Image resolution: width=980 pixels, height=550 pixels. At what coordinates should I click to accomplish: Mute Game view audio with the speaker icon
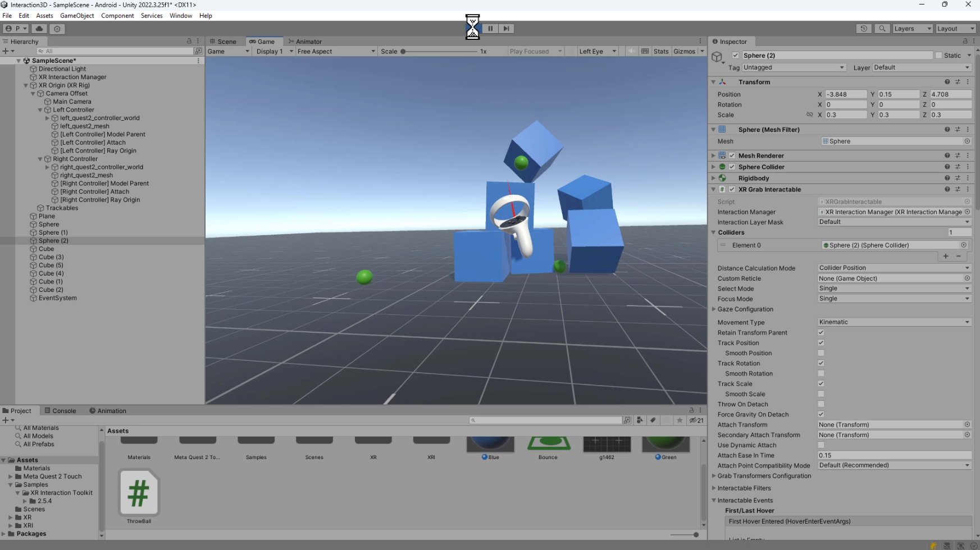point(631,51)
